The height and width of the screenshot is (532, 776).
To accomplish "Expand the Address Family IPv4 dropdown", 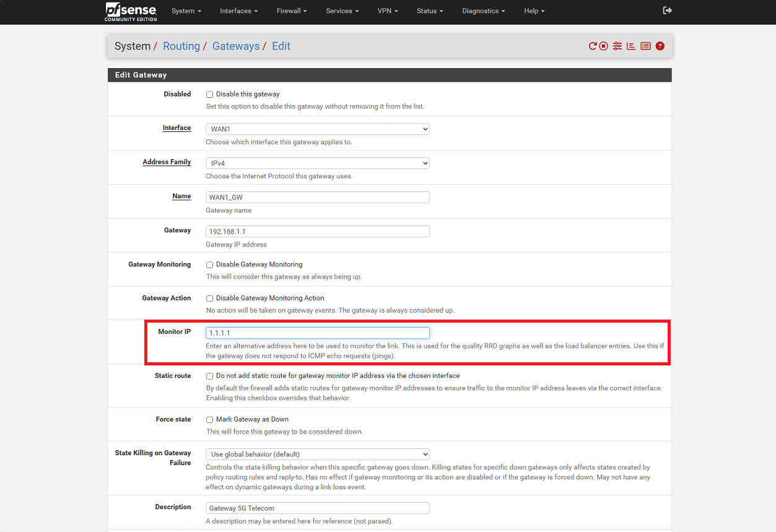I will coord(318,164).
